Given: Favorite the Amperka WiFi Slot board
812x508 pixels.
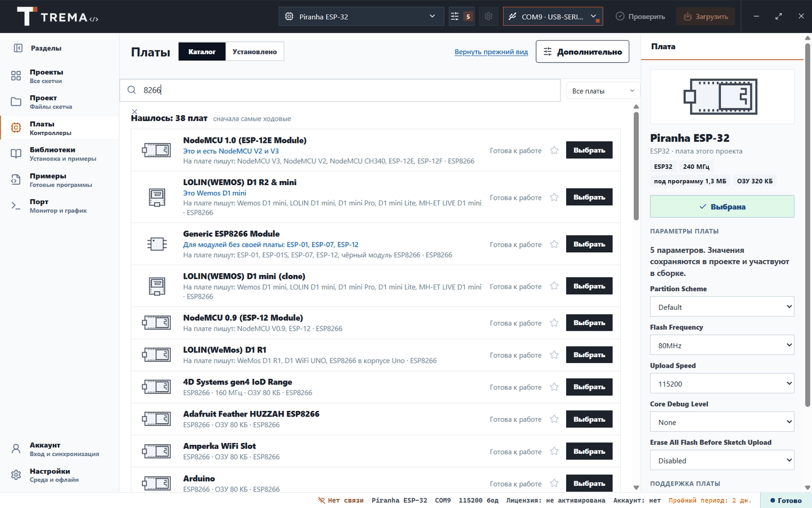Looking at the screenshot, I should [554, 452].
